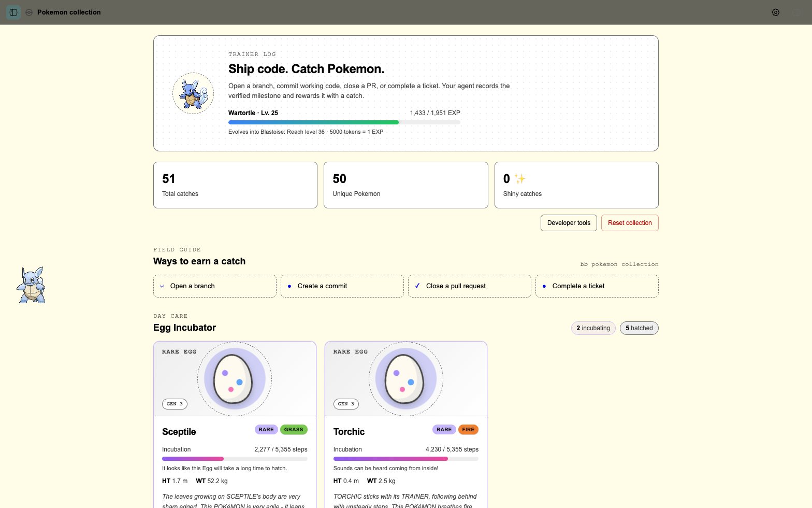This screenshot has height=508, width=812.
Task: Click the Shiny catches stat card
Action: (x=576, y=185)
